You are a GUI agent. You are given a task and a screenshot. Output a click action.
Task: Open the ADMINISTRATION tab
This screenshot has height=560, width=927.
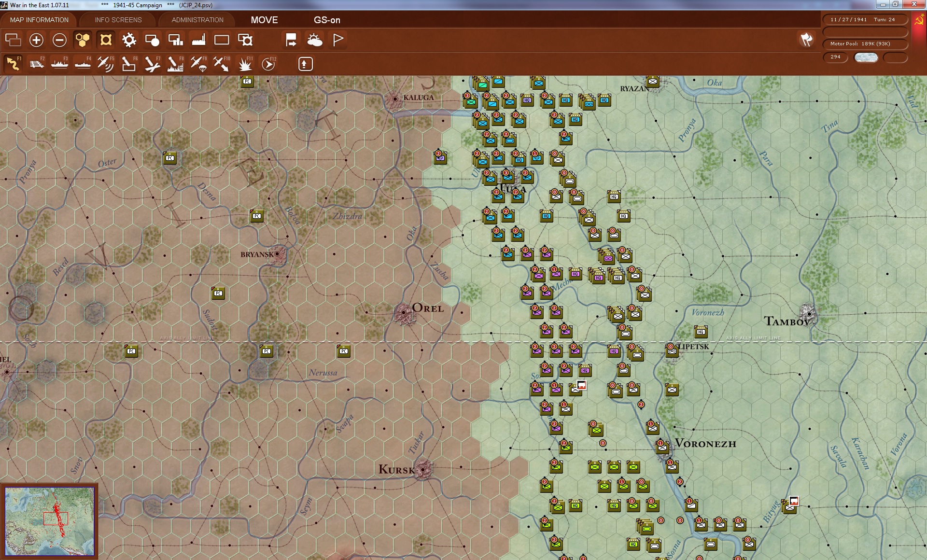point(197,20)
